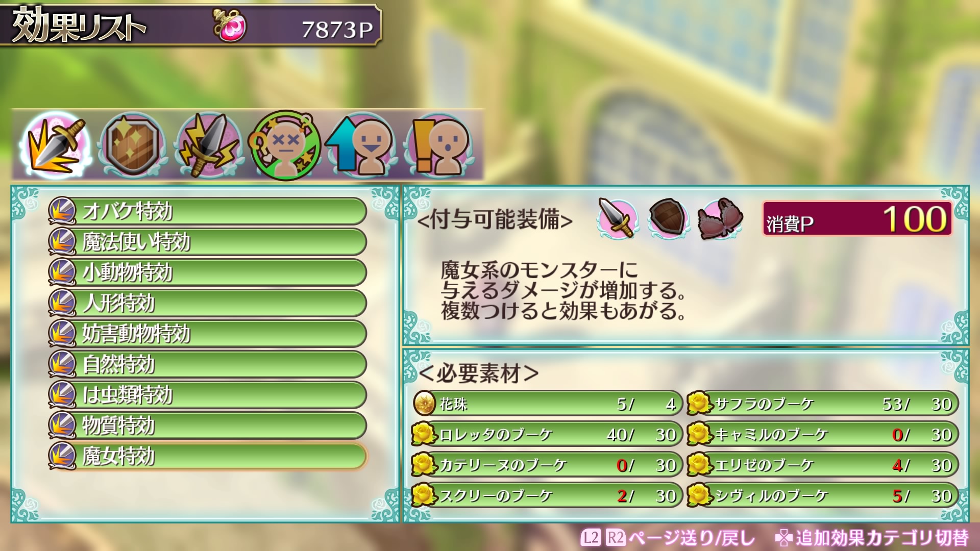Select the blue up-arrow stat boost icon
The height and width of the screenshot is (551, 980).
point(361,145)
